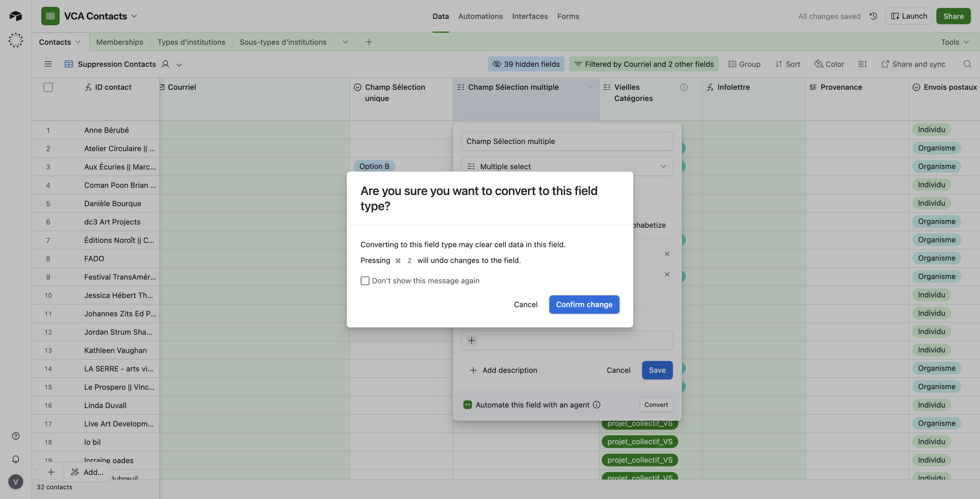980x499 pixels.
Task: Click the Airtable home logo icon
Action: 15,16
